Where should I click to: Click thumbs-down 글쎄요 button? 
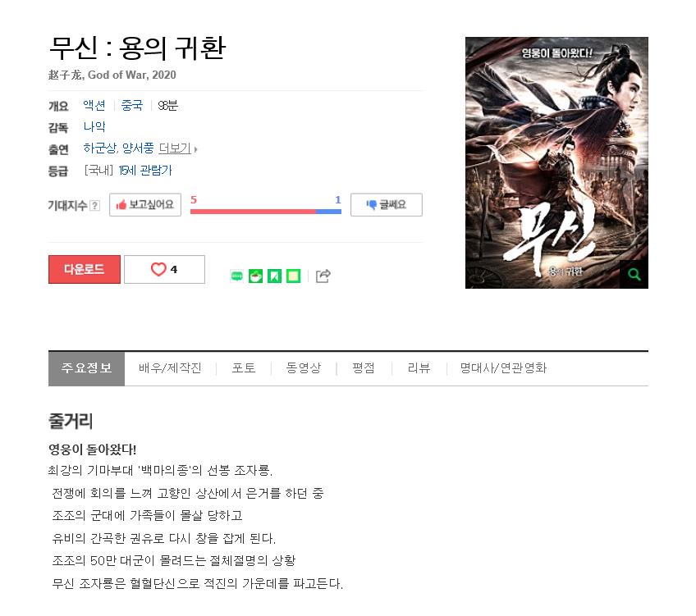(387, 205)
